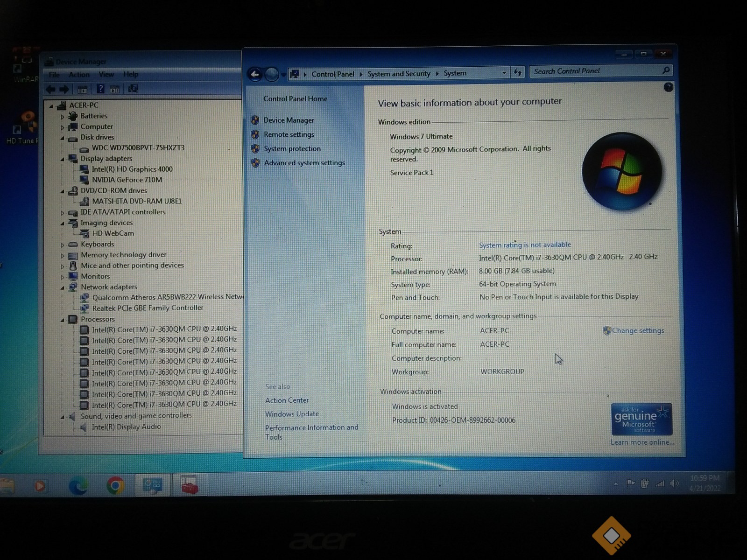Open the red toolbox app in taskbar
747x560 pixels.
[189, 485]
